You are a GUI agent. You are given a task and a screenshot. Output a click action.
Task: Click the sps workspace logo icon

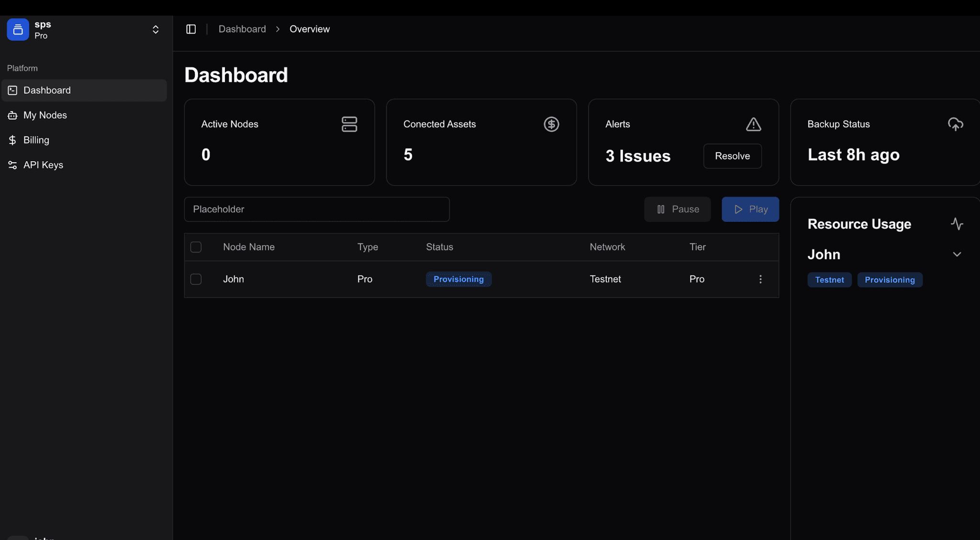tap(18, 30)
